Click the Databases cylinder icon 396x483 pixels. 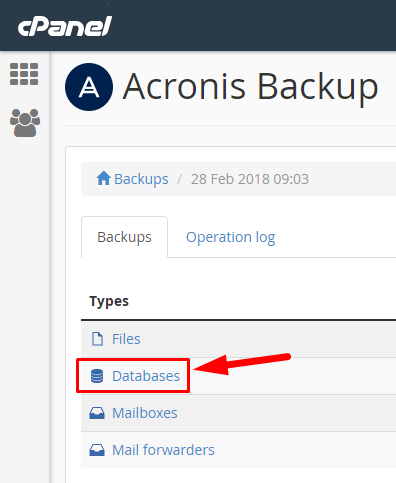97,376
